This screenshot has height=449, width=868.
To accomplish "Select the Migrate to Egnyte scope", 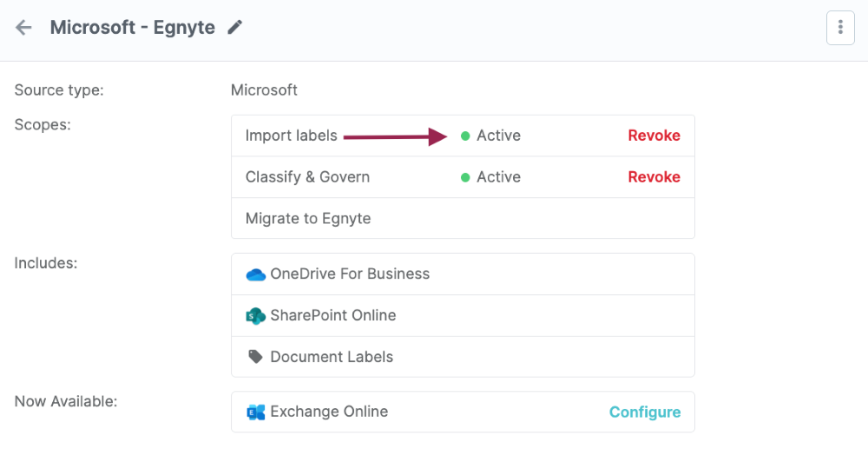I will point(308,219).
